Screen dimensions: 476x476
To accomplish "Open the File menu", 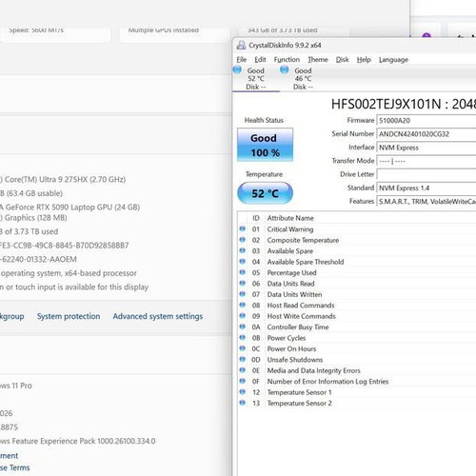I will [x=241, y=60].
